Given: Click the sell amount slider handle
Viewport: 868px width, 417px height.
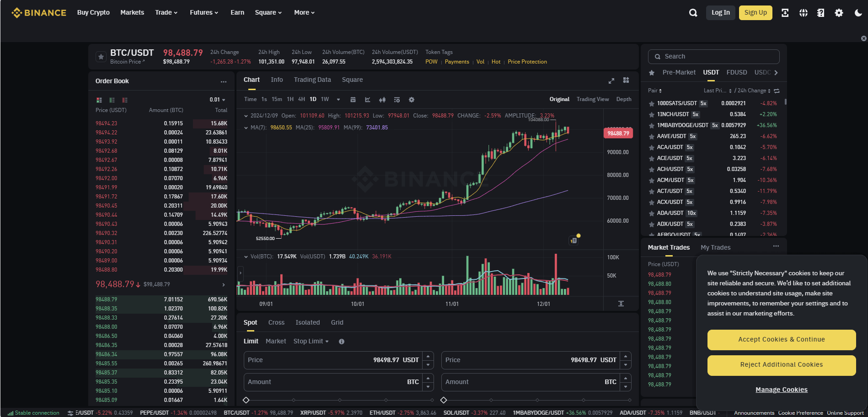Looking at the screenshot, I should coord(444,401).
